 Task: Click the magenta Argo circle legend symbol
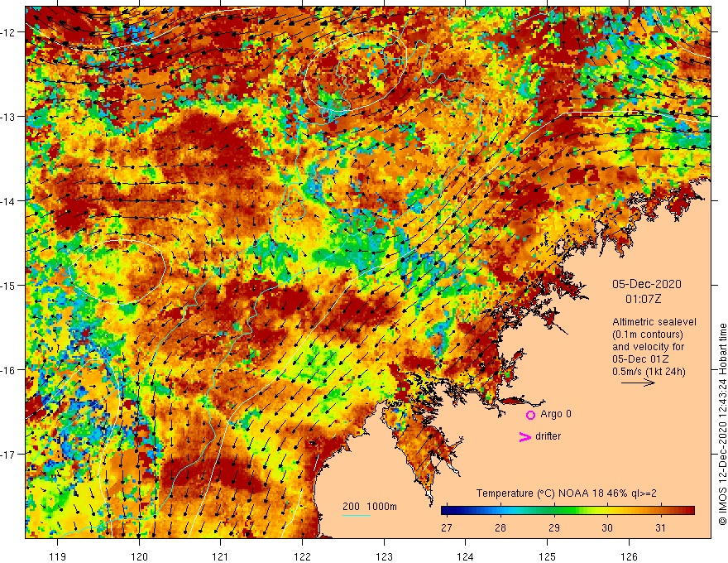pos(530,415)
